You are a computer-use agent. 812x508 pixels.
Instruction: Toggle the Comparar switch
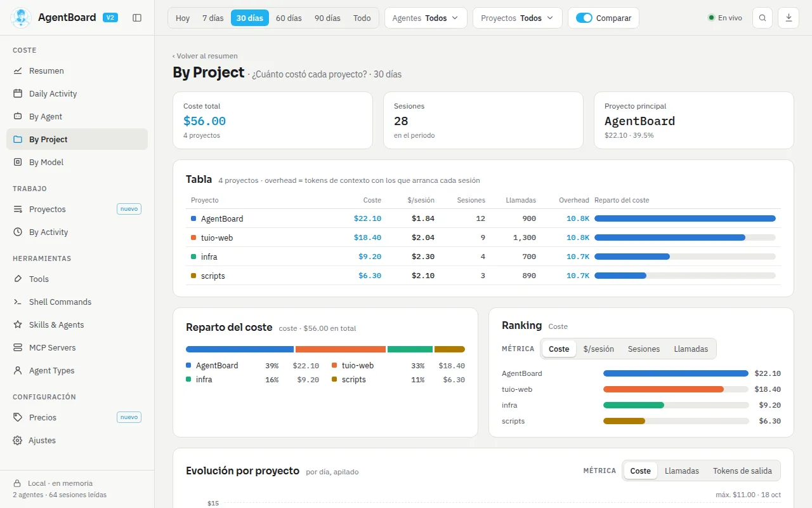coord(584,18)
